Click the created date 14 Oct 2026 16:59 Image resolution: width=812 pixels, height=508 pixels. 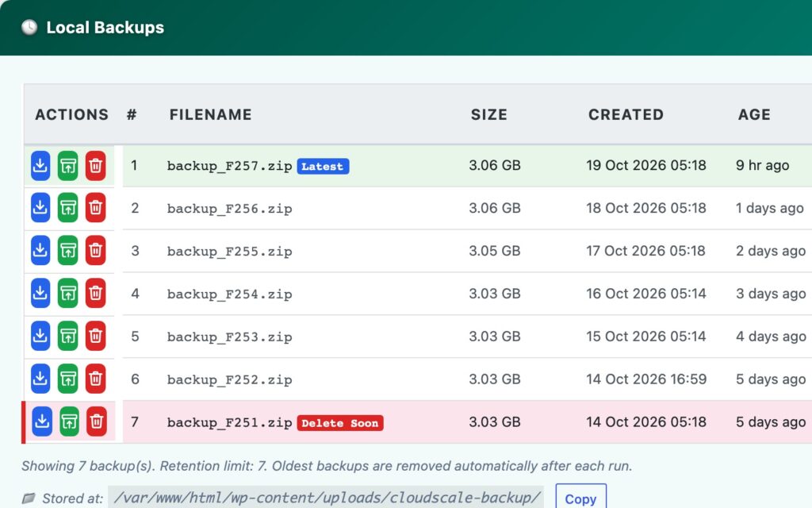[x=646, y=379]
